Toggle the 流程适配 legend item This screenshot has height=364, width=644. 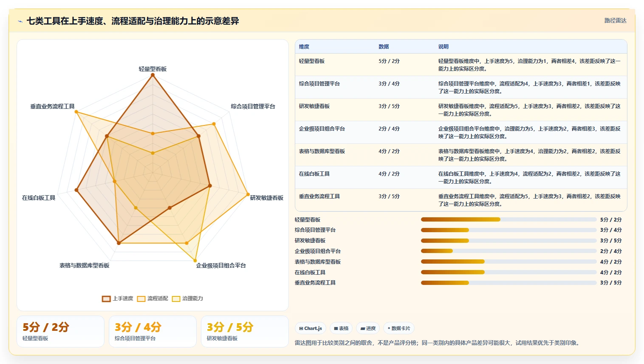click(x=153, y=299)
